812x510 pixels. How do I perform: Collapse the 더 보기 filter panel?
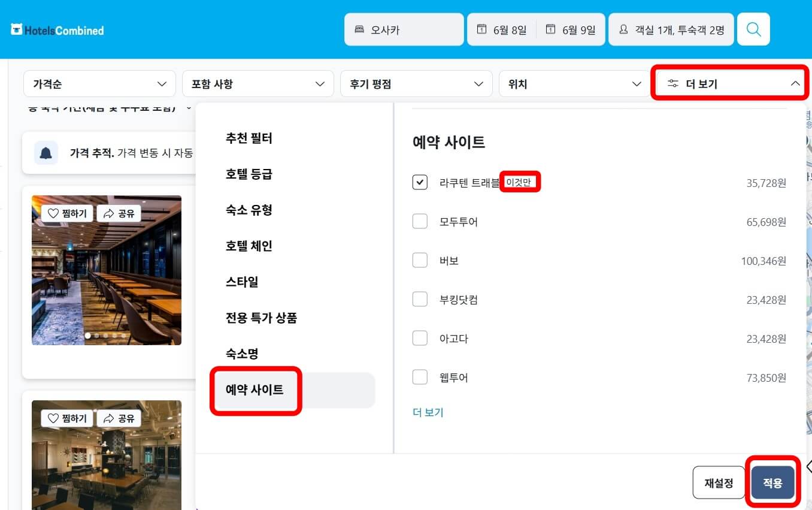[733, 84]
